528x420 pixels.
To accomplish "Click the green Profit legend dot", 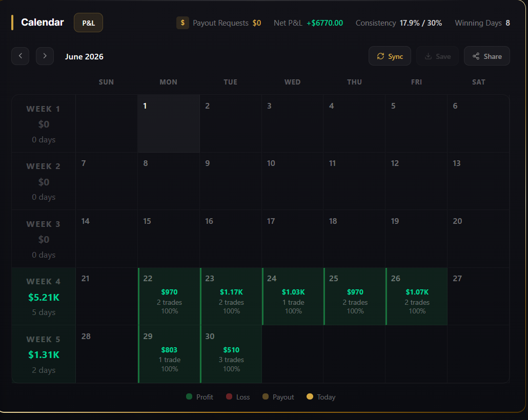I will coord(189,396).
